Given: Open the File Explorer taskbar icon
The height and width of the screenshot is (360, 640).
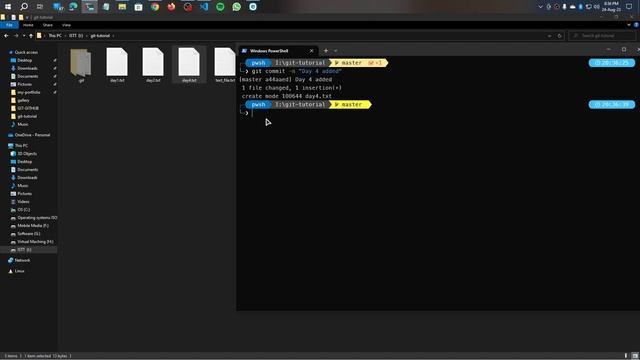Looking at the screenshot, I should 122,7.
